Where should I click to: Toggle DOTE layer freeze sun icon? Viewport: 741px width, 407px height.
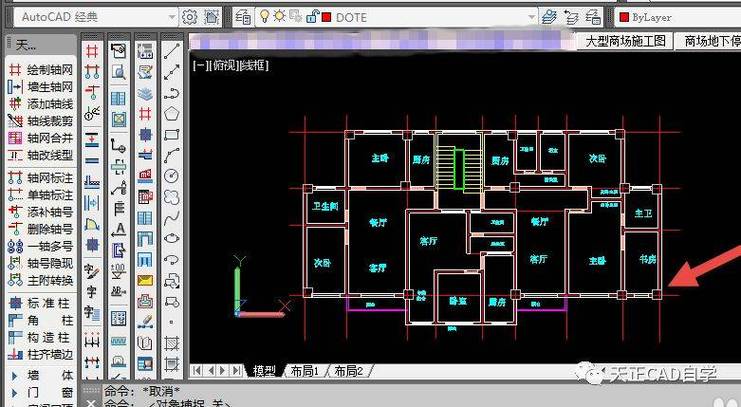280,17
